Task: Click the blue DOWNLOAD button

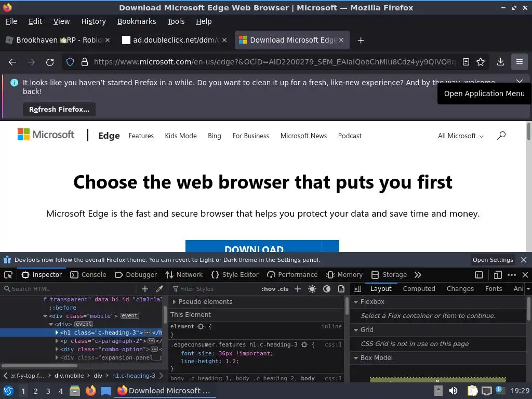Action: click(262, 246)
